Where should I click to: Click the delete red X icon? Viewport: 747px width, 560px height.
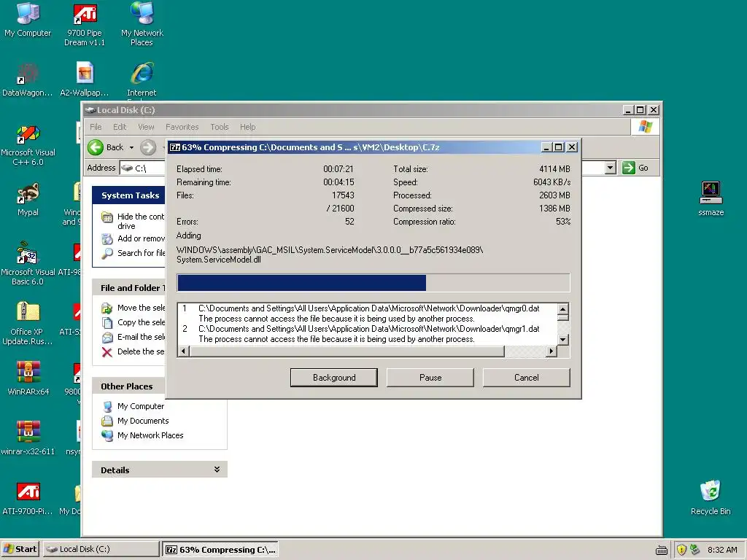[x=107, y=352]
